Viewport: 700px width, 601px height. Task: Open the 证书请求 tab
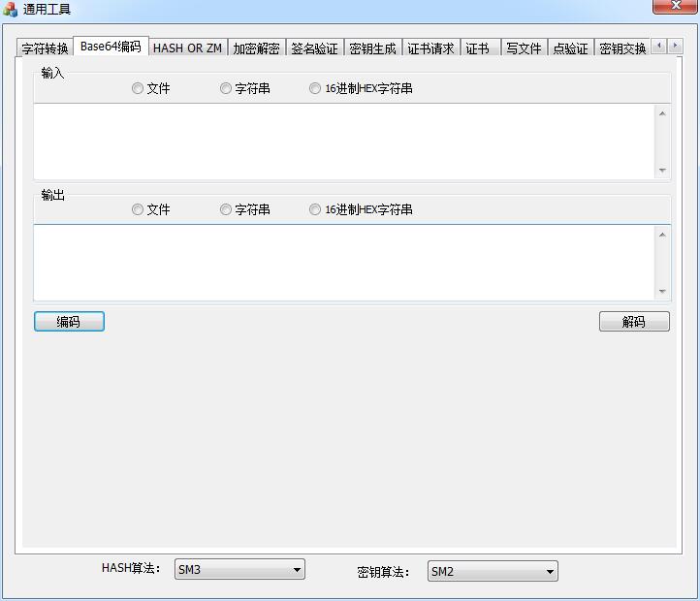pos(430,47)
